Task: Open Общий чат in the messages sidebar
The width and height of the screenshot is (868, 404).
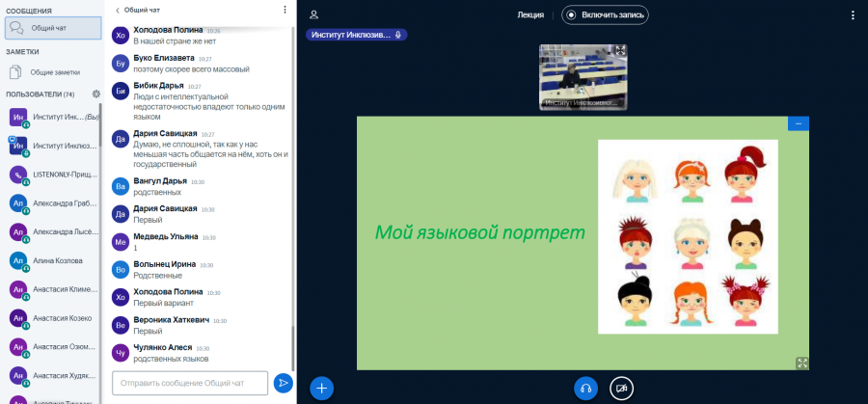Action: [x=53, y=28]
